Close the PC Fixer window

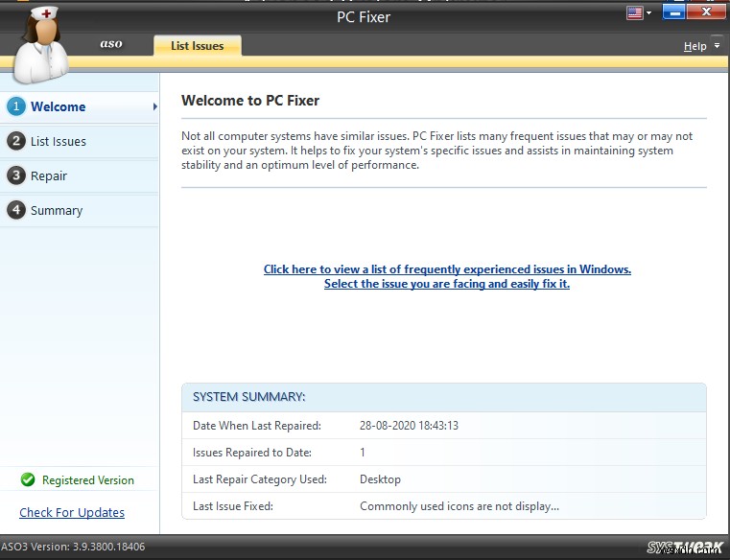[x=706, y=12]
